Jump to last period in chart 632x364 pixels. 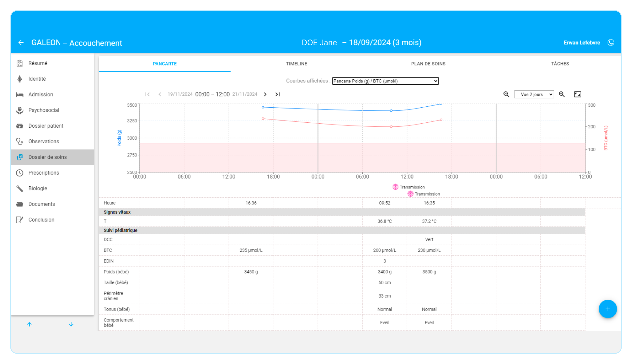(x=278, y=94)
